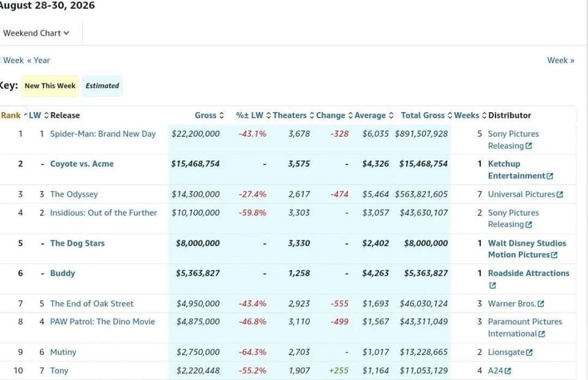This screenshot has height=380, width=588.
Task: Open Spider-Man: Brand New Day release page
Action: [103, 134]
